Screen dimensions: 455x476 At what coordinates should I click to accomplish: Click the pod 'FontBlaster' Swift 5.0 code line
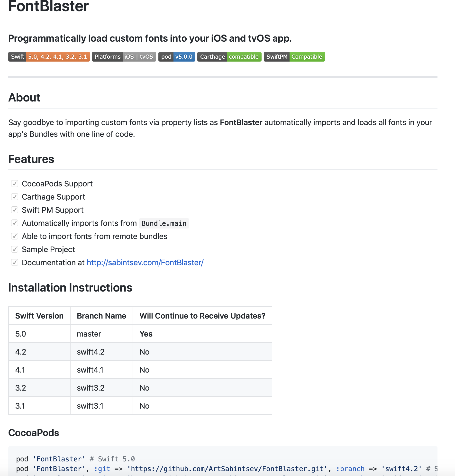pos(75,459)
